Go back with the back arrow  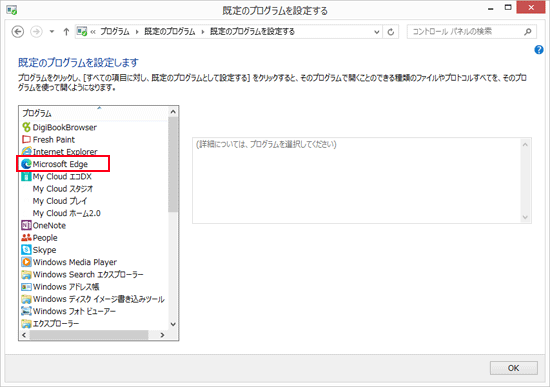tap(18, 32)
